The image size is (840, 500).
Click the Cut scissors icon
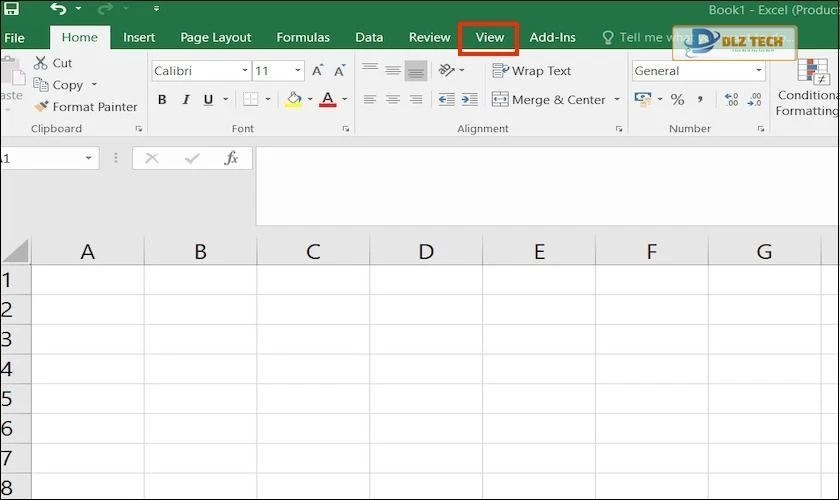click(x=41, y=63)
